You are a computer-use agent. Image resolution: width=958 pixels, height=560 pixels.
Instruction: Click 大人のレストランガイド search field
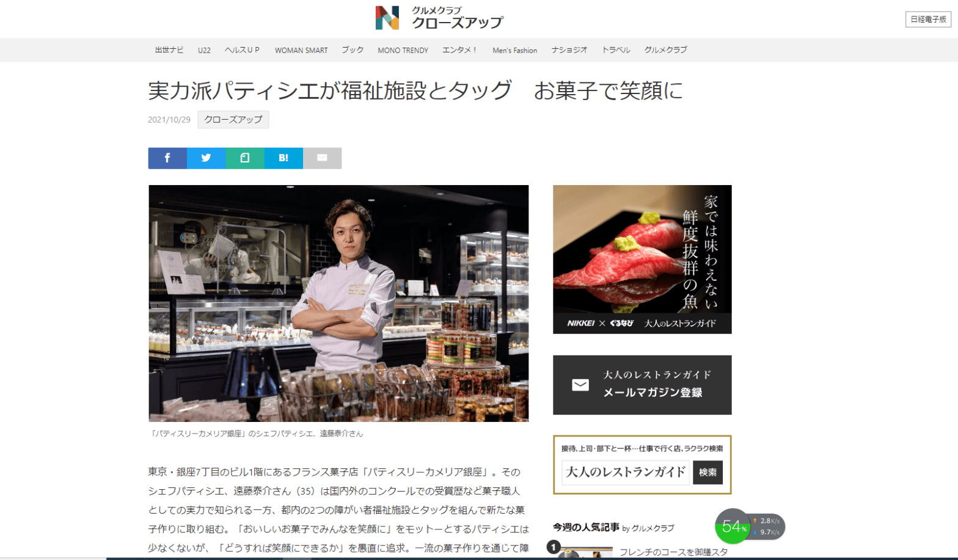coord(626,473)
